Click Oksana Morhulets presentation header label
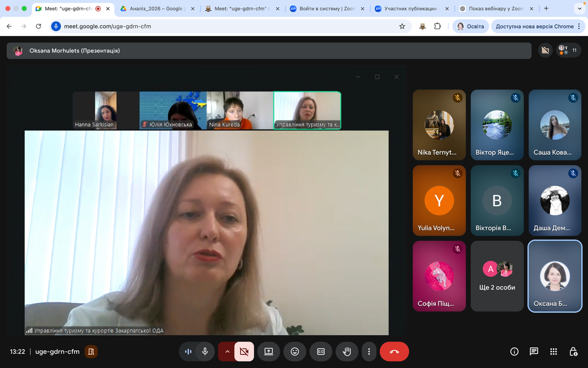The width and height of the screenshot is (588, 368). point(75,51)
